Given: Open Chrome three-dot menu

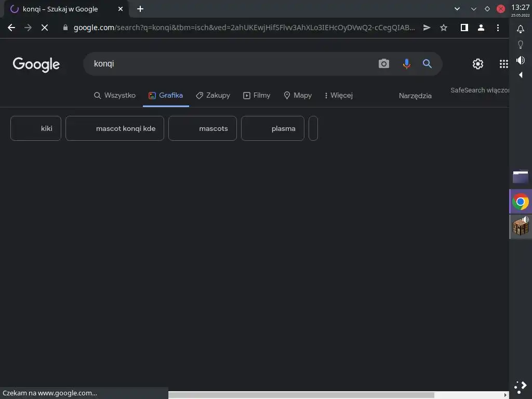Looking at the screenshot, I should [498, 28].
